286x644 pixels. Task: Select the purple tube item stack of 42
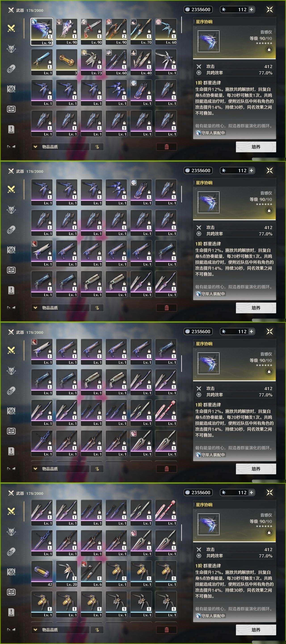click(42, 574)
